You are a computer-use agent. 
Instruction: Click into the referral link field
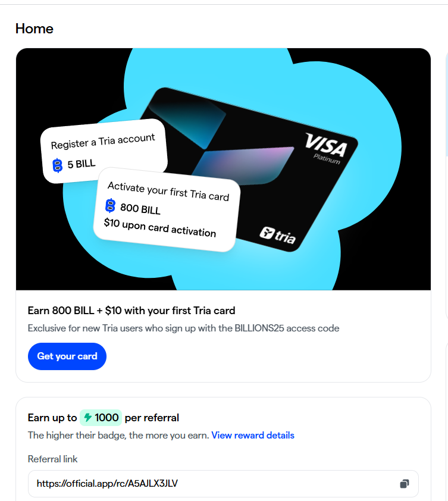[223, 483]
